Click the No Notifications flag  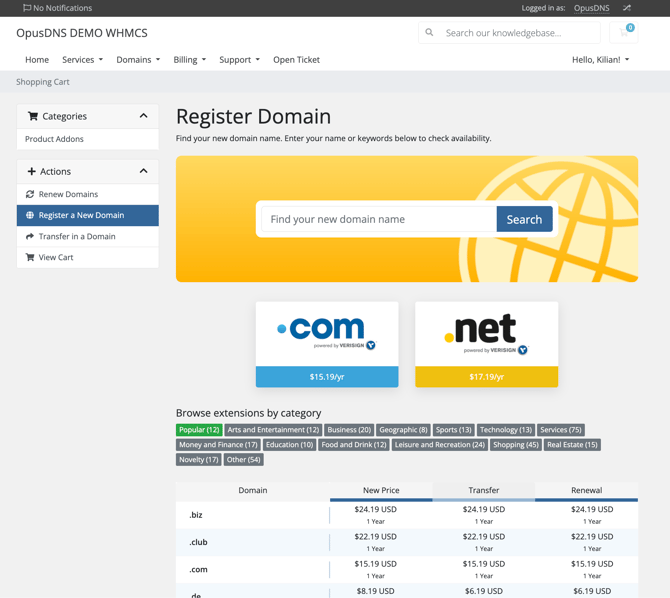pos(27,8)
